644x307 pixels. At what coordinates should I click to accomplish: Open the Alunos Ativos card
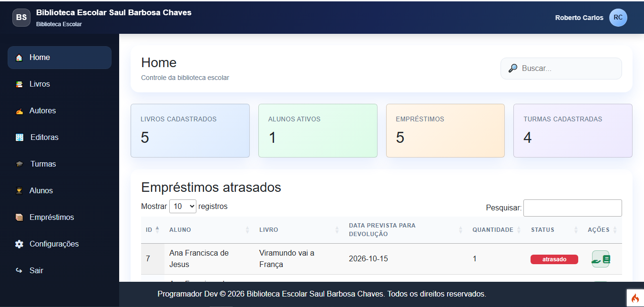point(318,131)
